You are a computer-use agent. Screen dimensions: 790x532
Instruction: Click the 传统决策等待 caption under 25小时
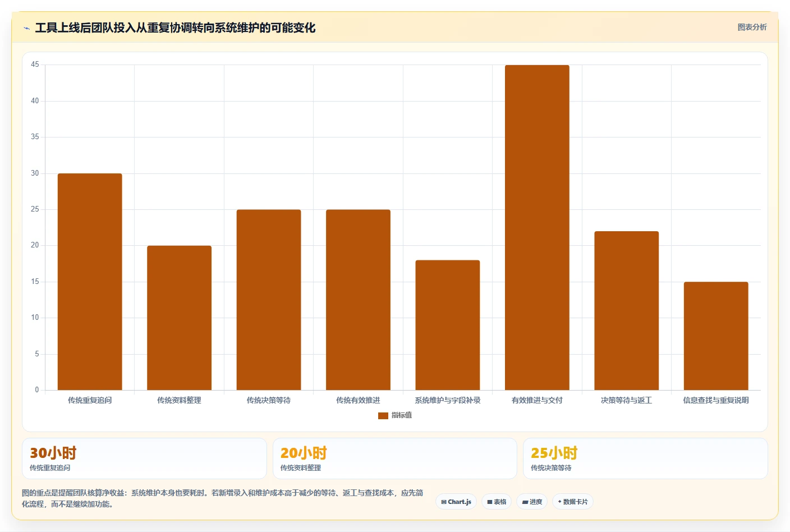tap(551, 467)
